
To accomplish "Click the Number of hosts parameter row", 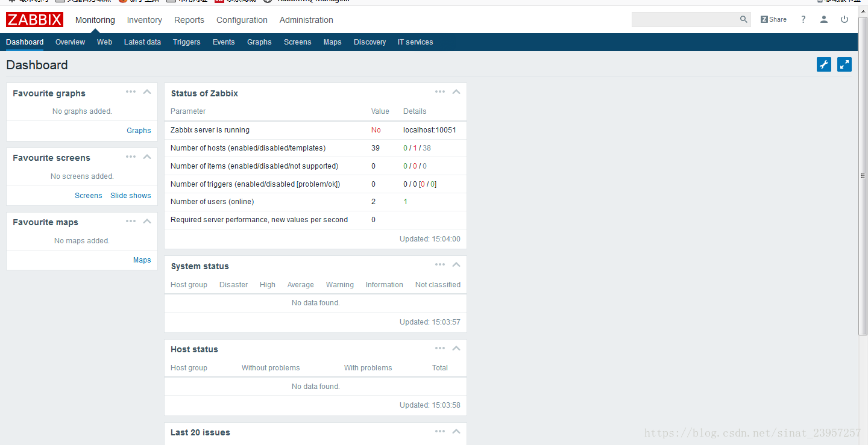I will coord(315,148).
